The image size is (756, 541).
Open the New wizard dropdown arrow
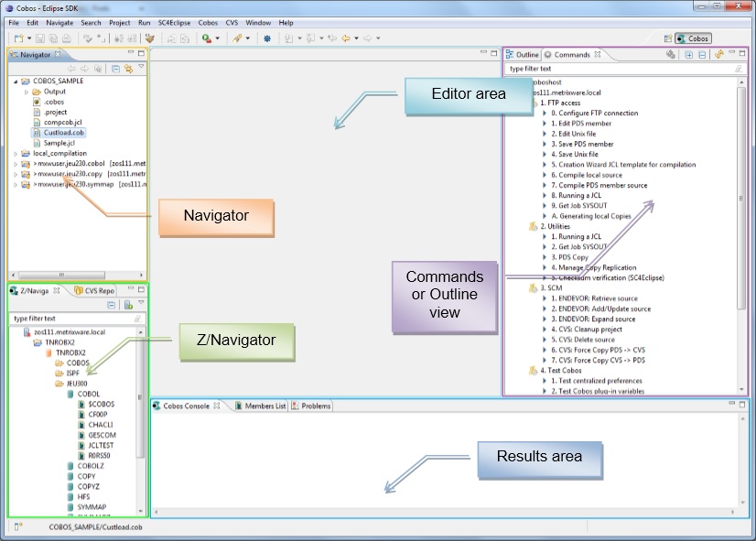29,38
